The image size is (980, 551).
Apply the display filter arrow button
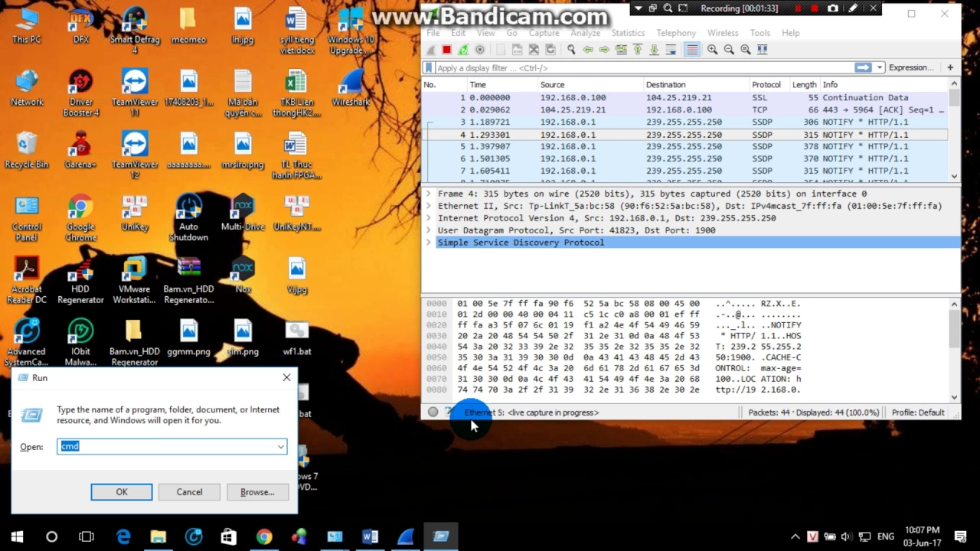(863, 67)
